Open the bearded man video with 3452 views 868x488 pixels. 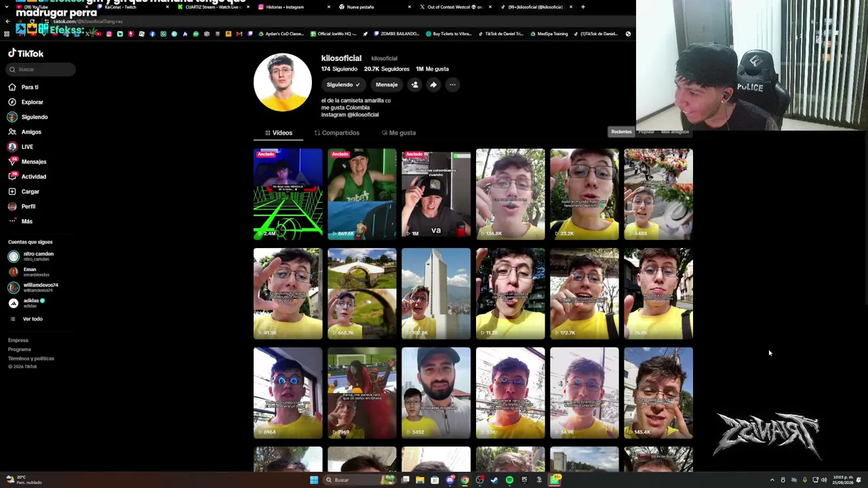click(436, 393)
